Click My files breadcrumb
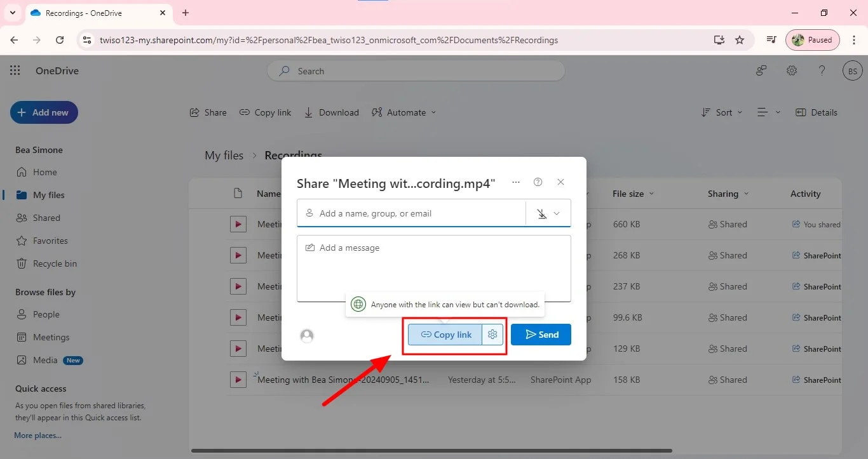868x459 pixels. (224, 156)
